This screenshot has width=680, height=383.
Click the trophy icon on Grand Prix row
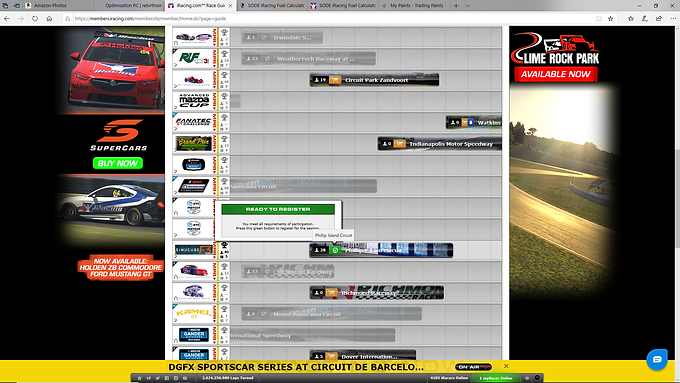tap(224, 139)
